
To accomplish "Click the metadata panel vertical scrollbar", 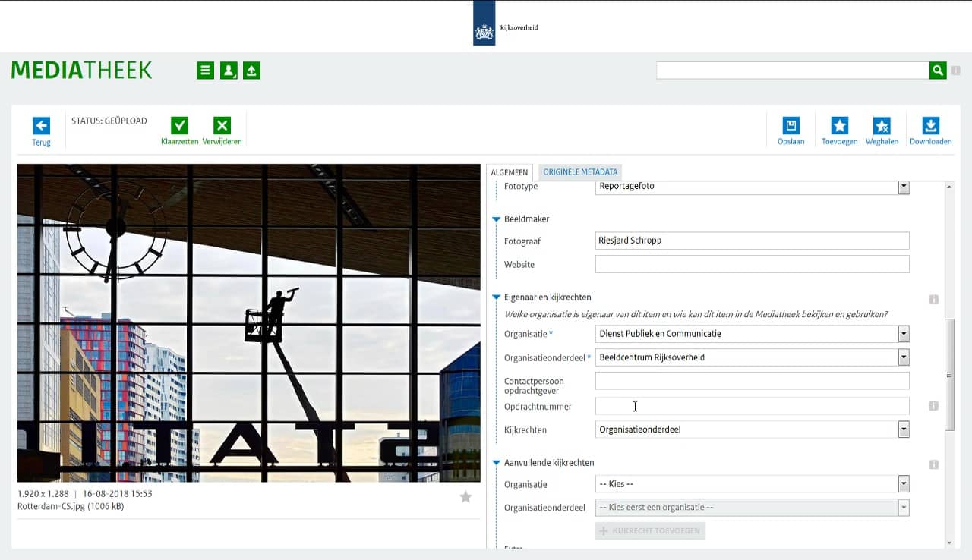I will pyautogui.click(x=948, y=376).
